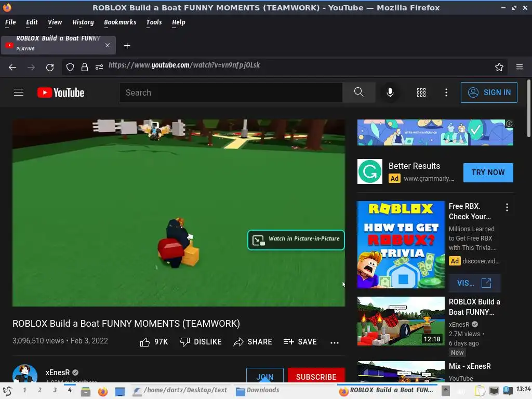The image size is (532, 399).
Task: Go back with the browser back arrow
Action: click(12, 67)
